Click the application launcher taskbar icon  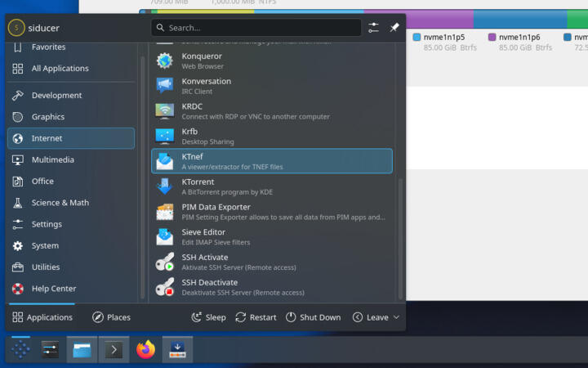pos(20,350)
